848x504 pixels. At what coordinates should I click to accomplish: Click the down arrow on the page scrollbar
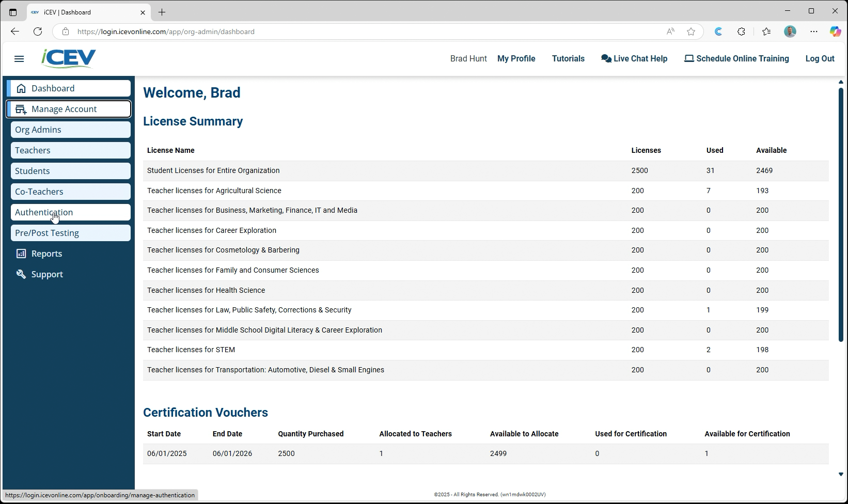[840, 473]
